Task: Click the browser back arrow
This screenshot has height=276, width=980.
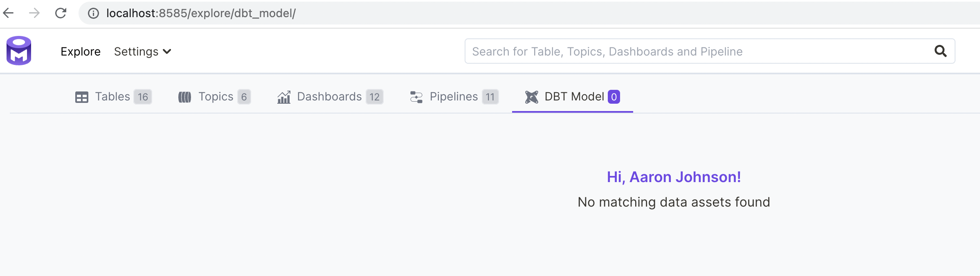Action: tap(9, 13)
